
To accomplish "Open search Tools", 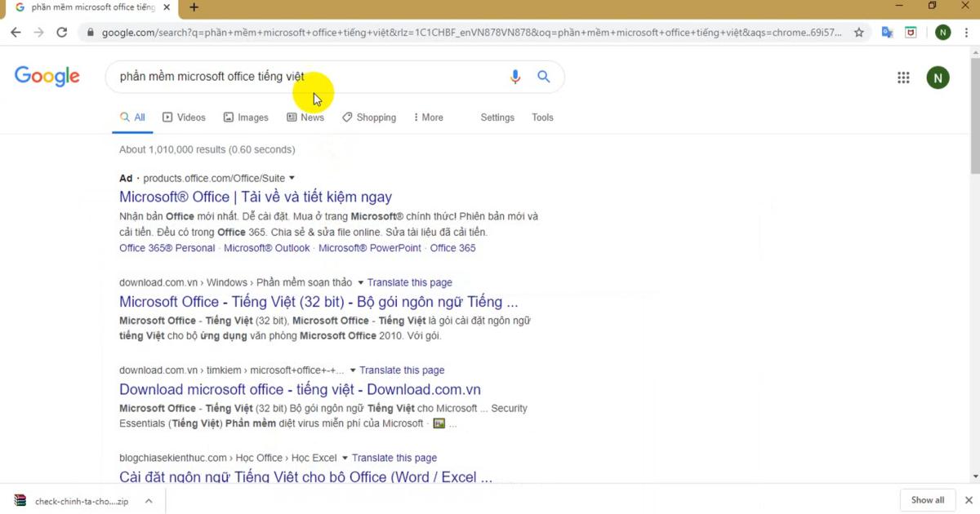I will [x=542, y=117].
